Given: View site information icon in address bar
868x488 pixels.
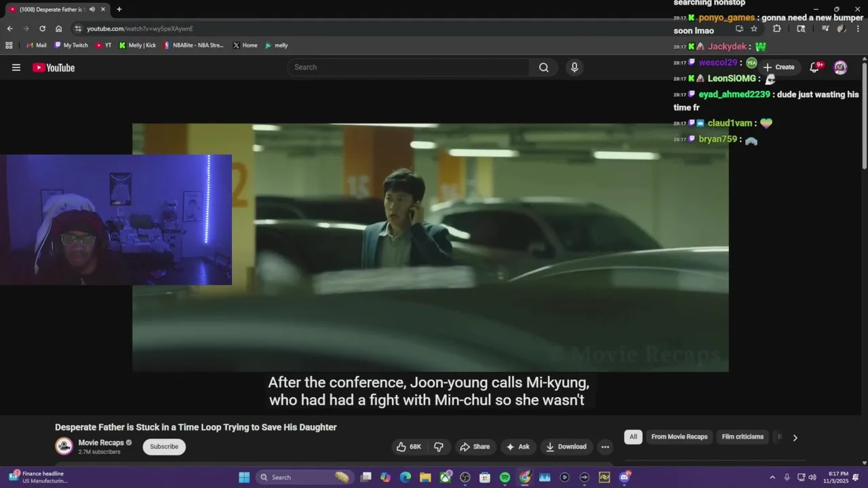Looking at the screenshot, I should point(78,28).
